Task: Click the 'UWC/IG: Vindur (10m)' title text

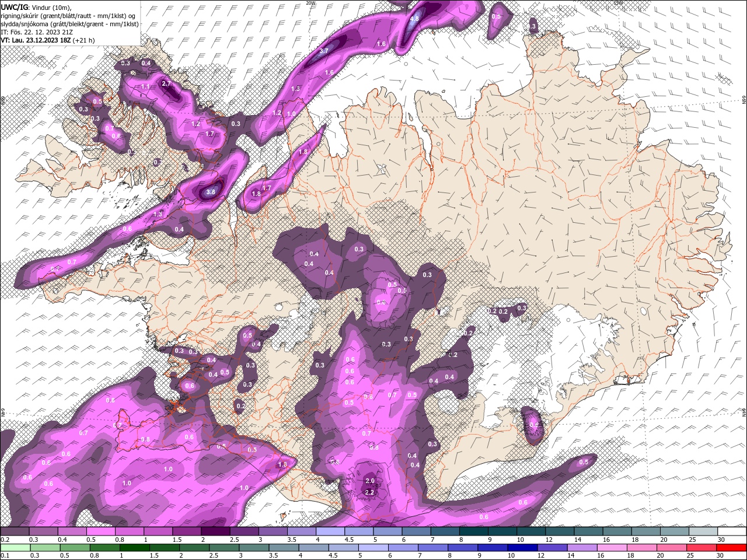Action: pos(35,7)
